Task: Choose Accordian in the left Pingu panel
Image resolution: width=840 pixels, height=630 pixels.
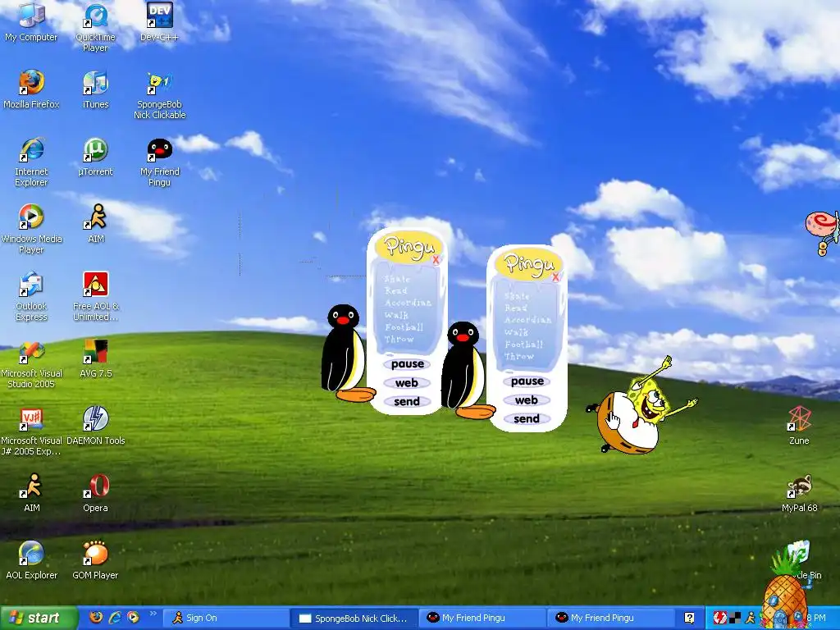Action: click(408, 303)
